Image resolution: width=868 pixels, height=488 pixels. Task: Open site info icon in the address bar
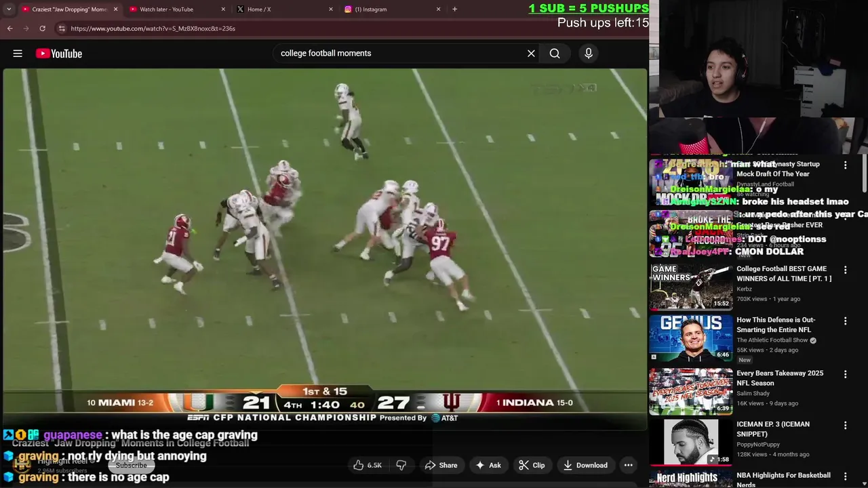[62, 28]
